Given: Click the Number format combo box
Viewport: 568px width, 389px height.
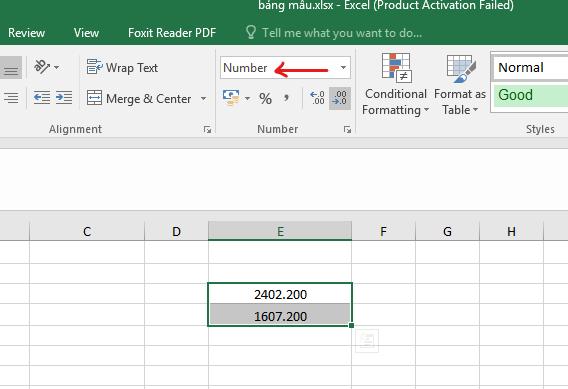Looking at the screenshot, I should (x=285, y=68).
